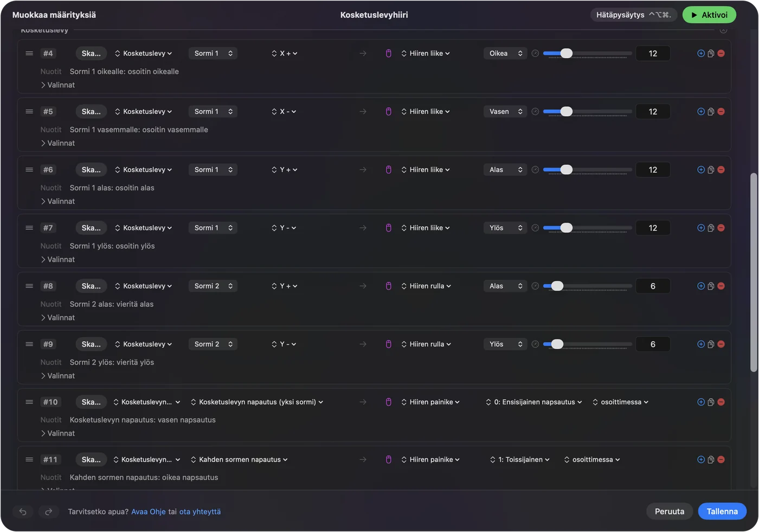The height and width of the screenshot is (532, 759).
Task: Click the drag handle for row #8
Action: click(29, 286)
